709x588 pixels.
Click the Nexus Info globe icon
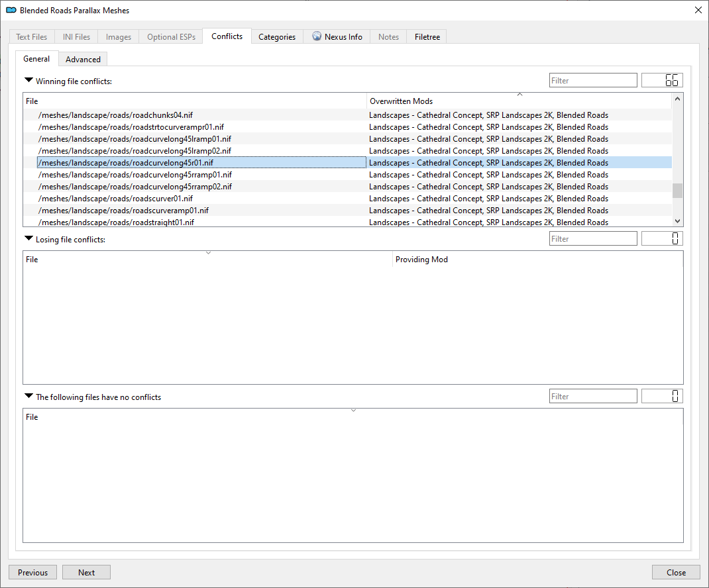pos(317,36)
